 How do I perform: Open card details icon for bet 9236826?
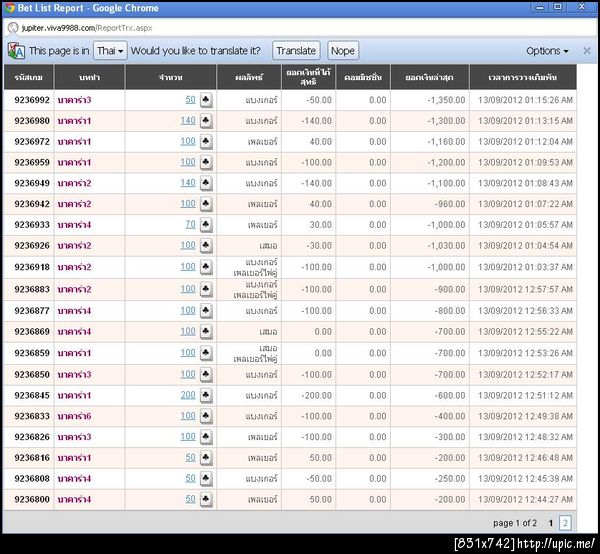(x=206, y=437)
